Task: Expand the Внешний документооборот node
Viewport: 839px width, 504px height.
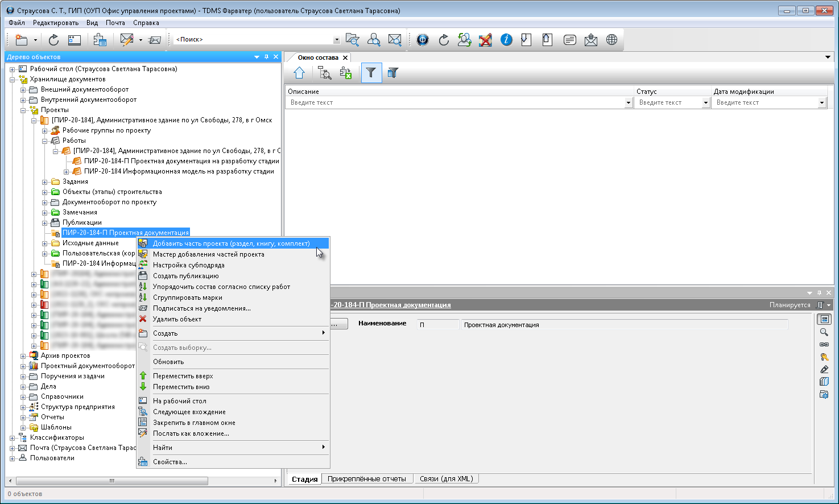Action: pyautogui.click(x=23, y=90)
